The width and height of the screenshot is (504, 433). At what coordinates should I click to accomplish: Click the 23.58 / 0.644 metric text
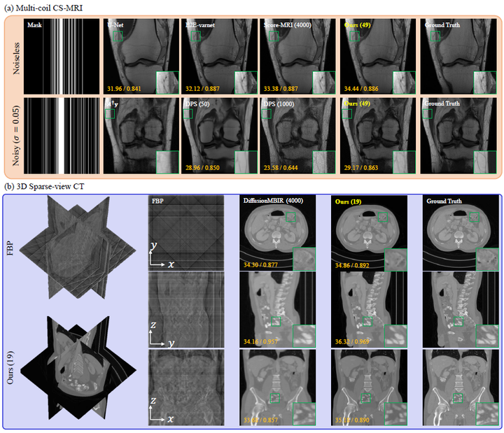coord(279,169)
